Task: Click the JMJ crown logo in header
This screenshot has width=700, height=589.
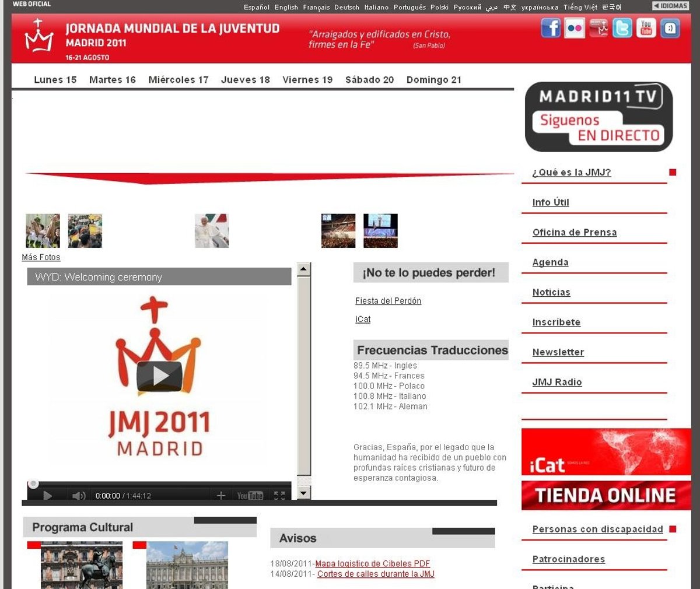Action: tap(39, 36)
